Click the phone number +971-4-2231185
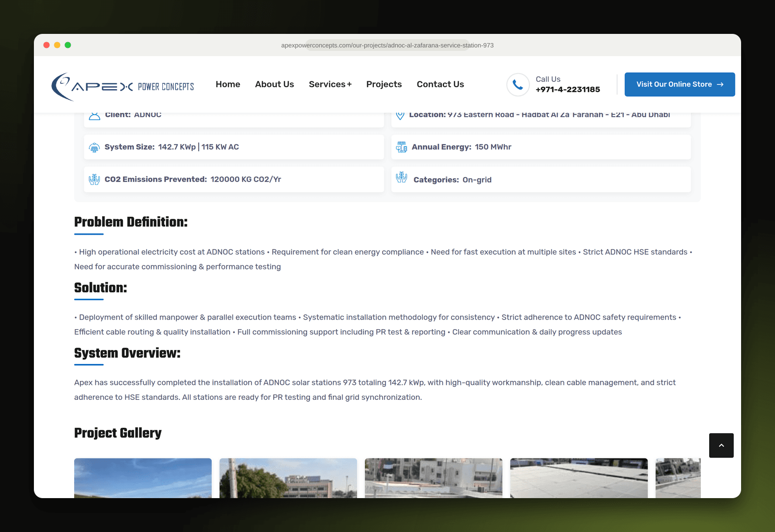Screen dimensions: 775x532 coord(568,90)
